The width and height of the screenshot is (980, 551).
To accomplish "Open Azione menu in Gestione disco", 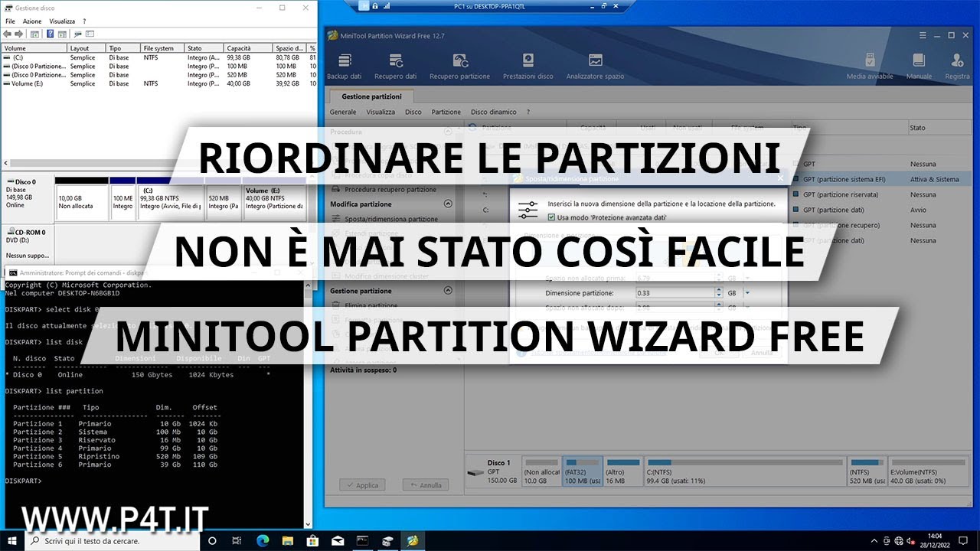I will click(x=32, y=21).
